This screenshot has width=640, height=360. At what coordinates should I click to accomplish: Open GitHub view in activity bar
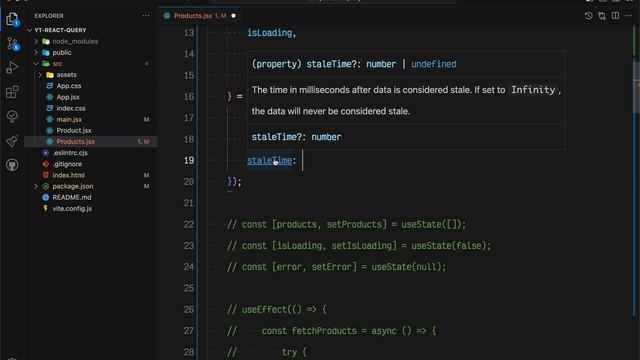(x=12, y=165)
